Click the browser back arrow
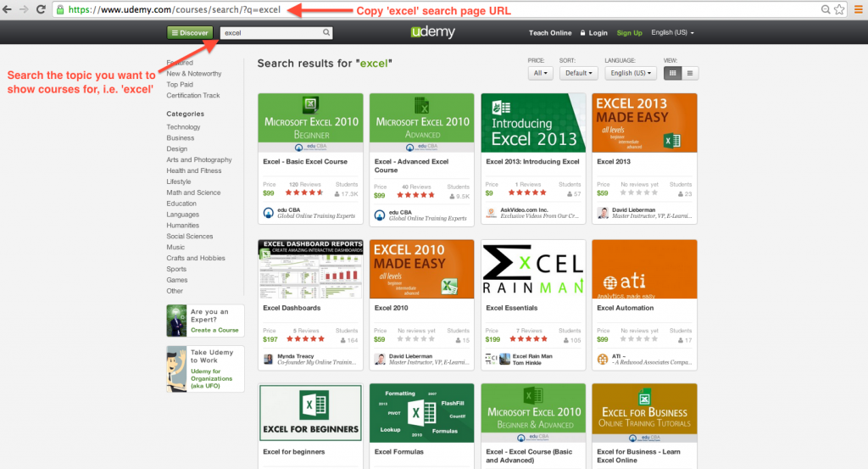The image size is (868, 469). (7, 9)
